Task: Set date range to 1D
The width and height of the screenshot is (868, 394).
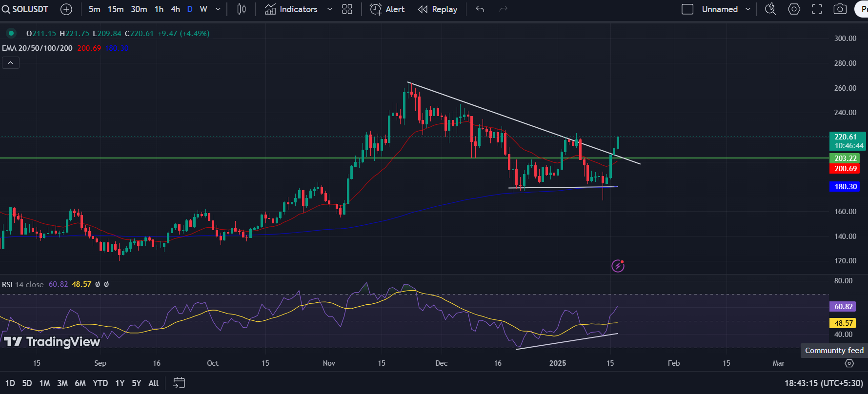Action: tap(10, 383)
